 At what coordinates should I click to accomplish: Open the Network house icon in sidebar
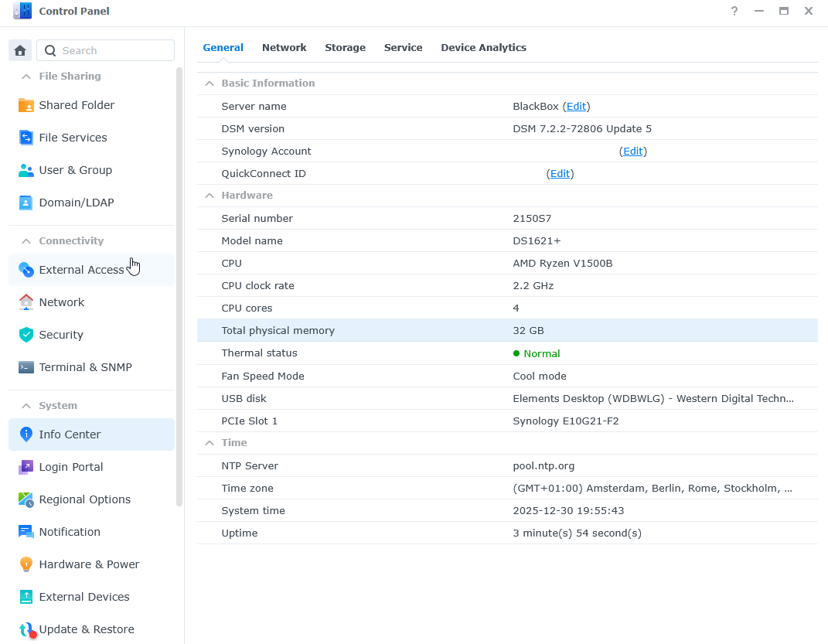pos(26,302)
